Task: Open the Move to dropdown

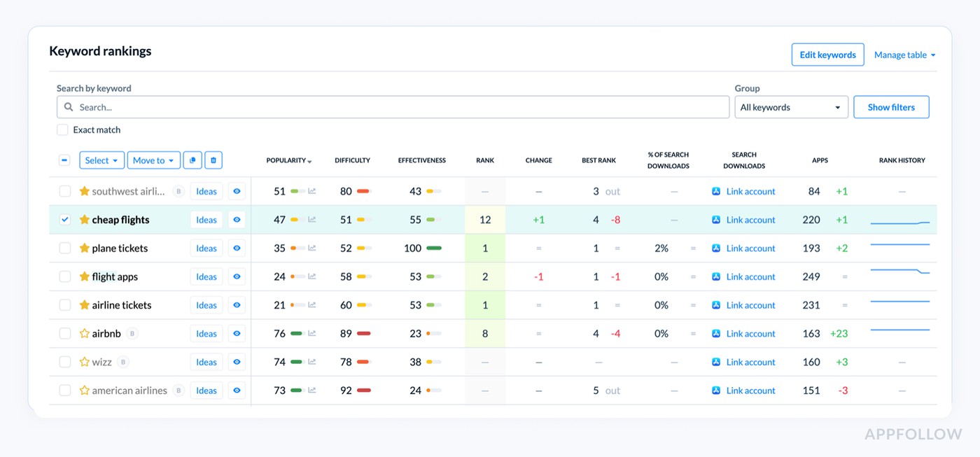Action: (x=154, y=160)
